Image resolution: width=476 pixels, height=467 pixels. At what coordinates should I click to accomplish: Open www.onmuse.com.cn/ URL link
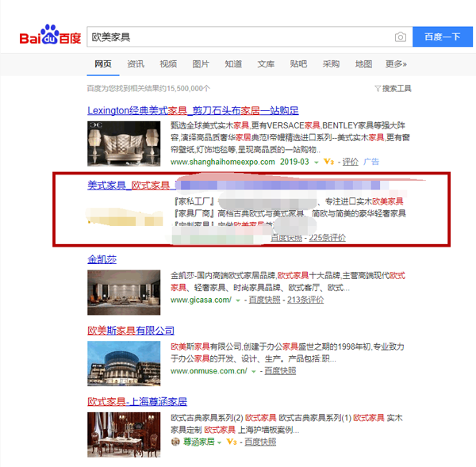tap(209, 371)
